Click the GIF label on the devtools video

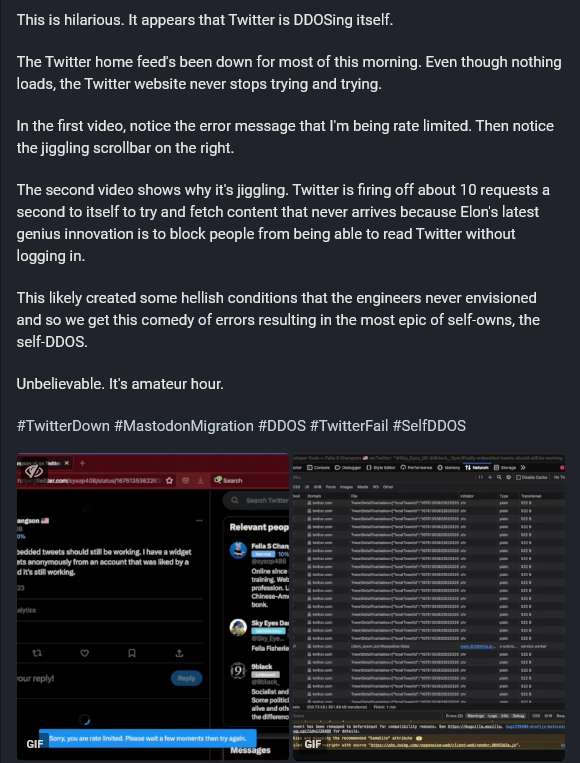[312, 744]
